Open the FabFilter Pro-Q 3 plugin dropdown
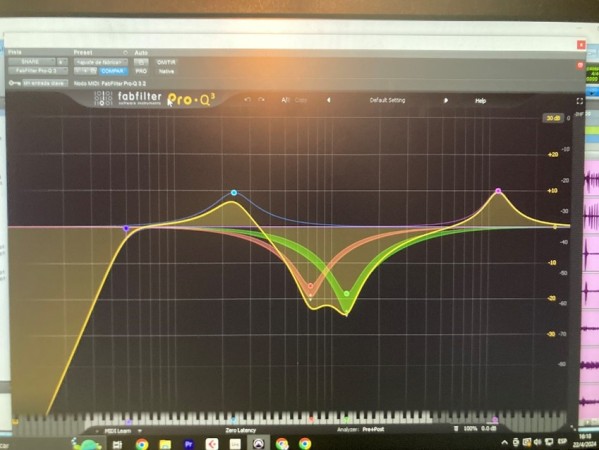This screenshot has height=450, width=599. click(x=37, y=71)
